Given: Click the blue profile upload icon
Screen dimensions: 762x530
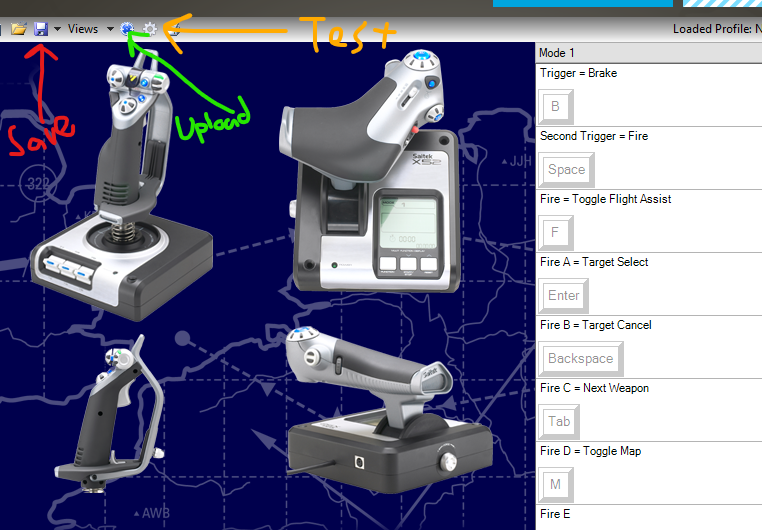Looking at the screenshot, I should [x=127, y=29].
